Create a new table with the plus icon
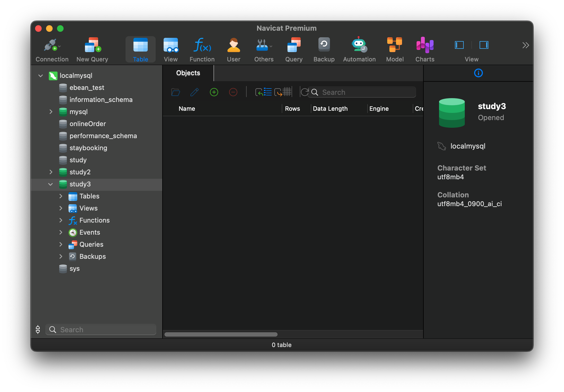This screenshot has width=564, height=392. point(214,92)
